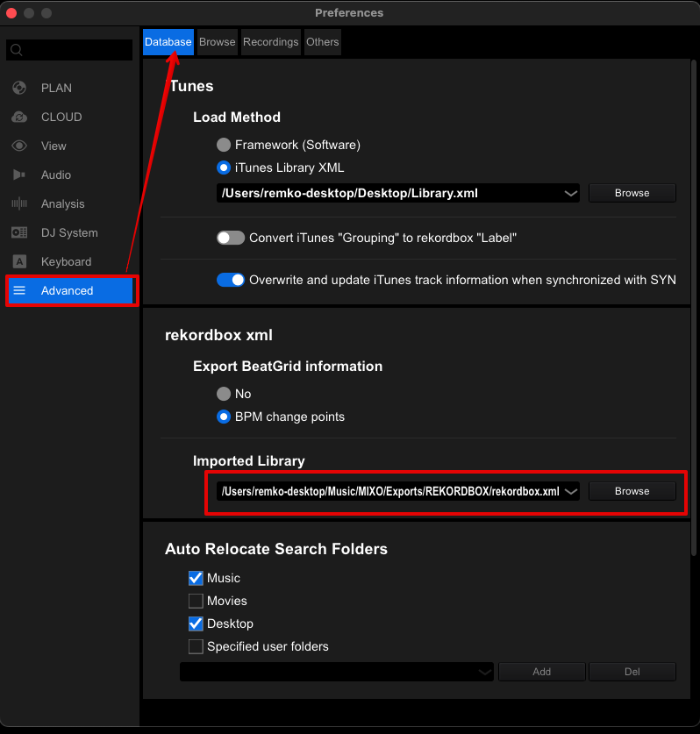Viewport: 700px width, 734px height.
Task: Check Specified user folders
Action: click(196, 646)
